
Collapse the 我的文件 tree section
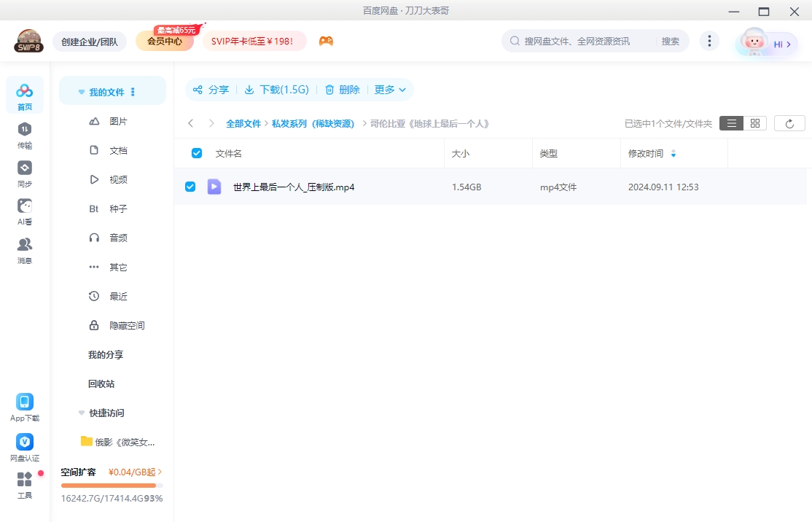click(81, 92)
